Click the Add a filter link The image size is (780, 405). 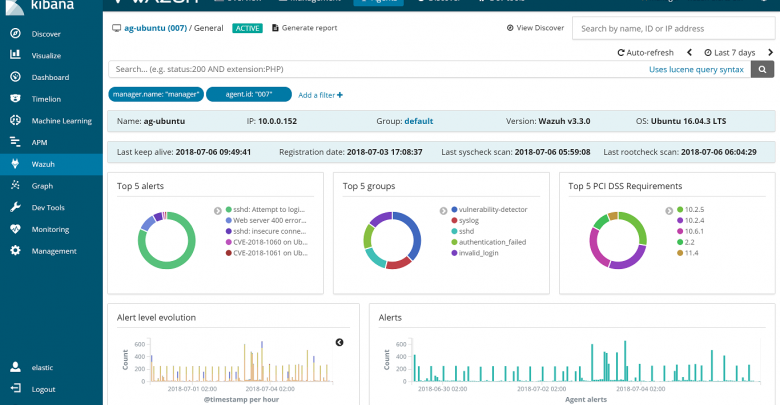[x=320, y=95]
